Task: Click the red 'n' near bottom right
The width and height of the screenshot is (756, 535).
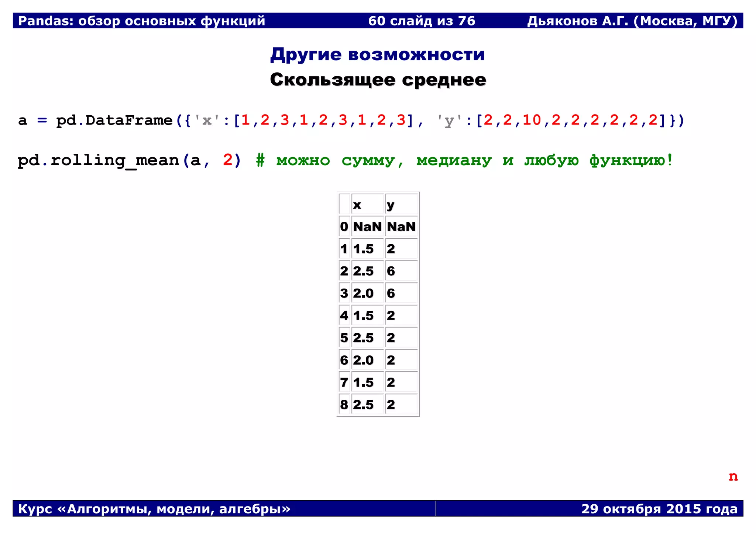Action: [x=733, y=477]
